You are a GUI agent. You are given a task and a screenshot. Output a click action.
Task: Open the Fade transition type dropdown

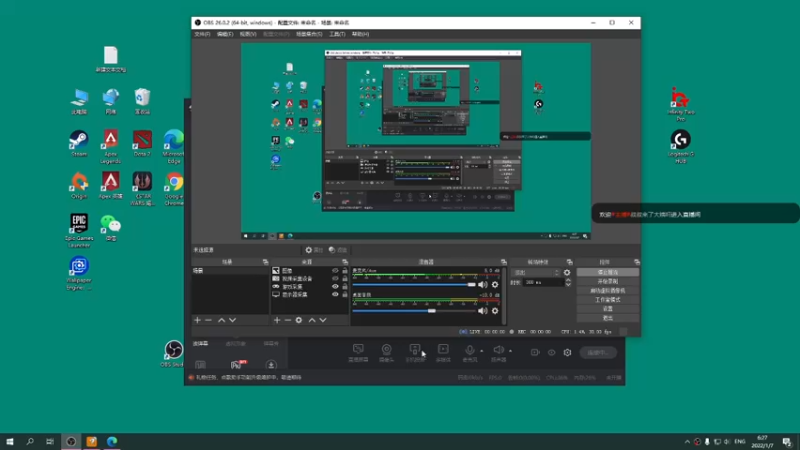537,272
